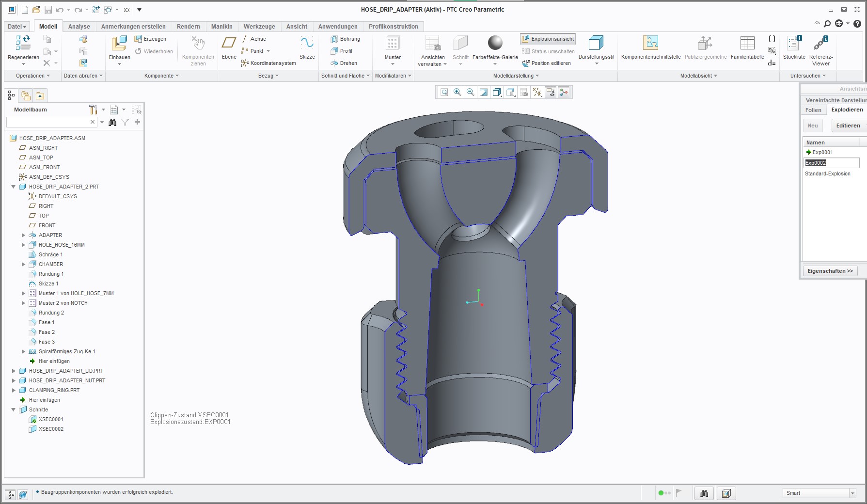Click the Exp0002 name edit field
This screenshot has width=867, height=504.
click(832, 163)
